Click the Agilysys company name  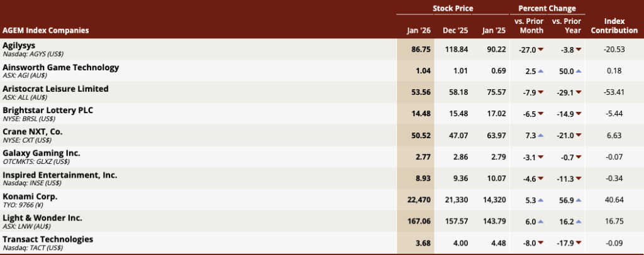19,46
